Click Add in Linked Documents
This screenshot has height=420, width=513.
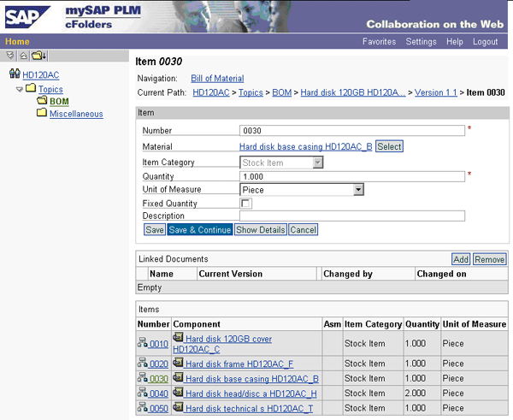point(460,259)
